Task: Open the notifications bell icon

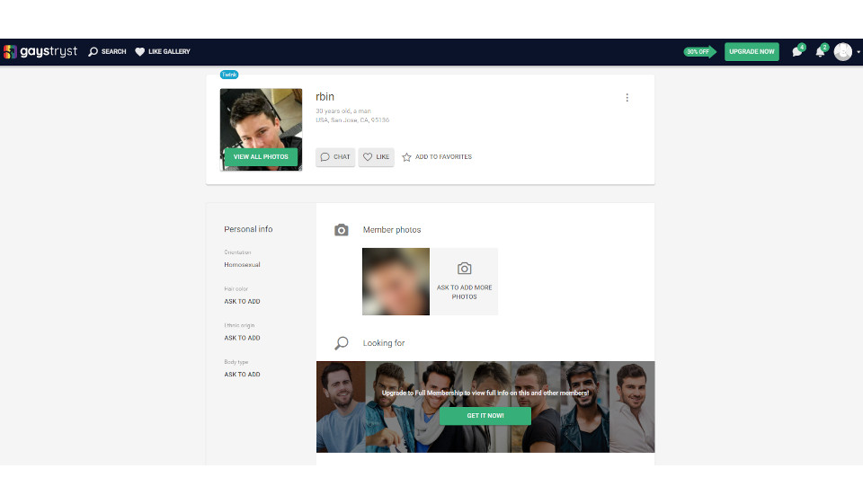Action: [x=821, y=52]
